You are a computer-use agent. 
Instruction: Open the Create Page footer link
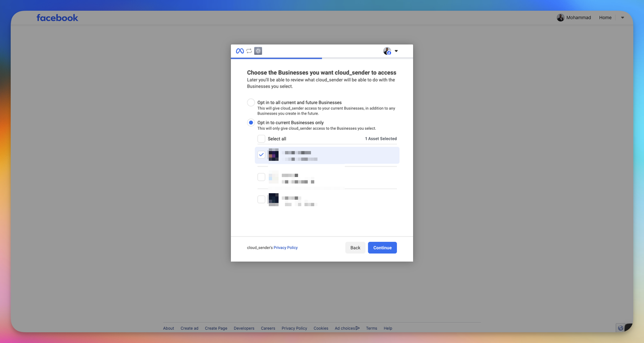click(216, 328)
